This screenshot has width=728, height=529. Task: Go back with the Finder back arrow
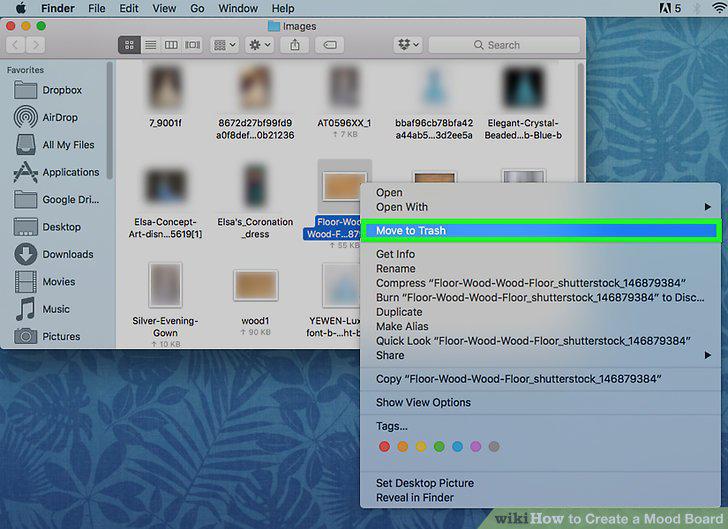point(15,45)
